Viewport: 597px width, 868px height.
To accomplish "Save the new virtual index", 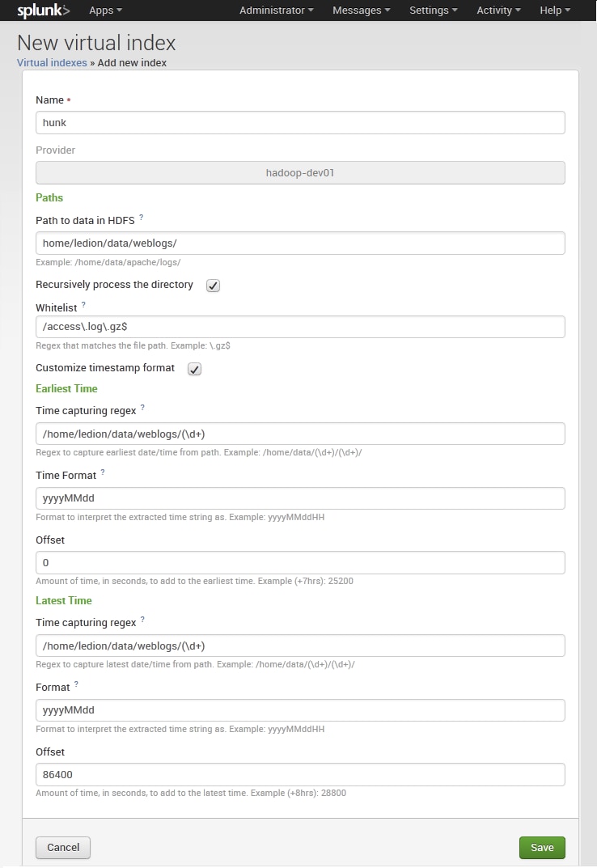I will click(542, 848).
